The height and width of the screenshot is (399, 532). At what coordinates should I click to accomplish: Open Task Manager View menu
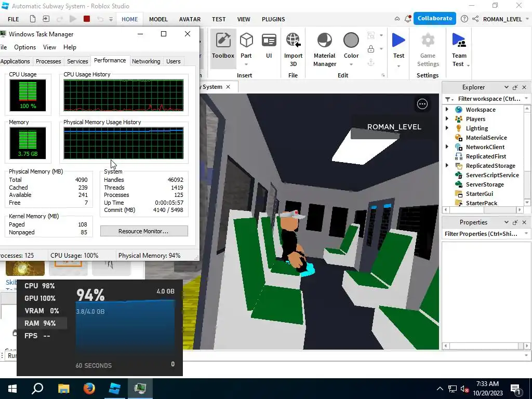tap(49, 47)
